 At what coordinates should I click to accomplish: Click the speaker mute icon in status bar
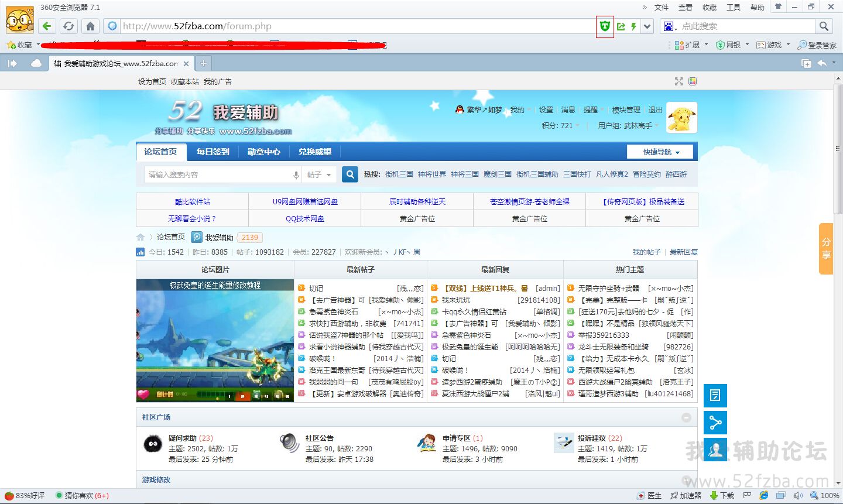[797, 496]
